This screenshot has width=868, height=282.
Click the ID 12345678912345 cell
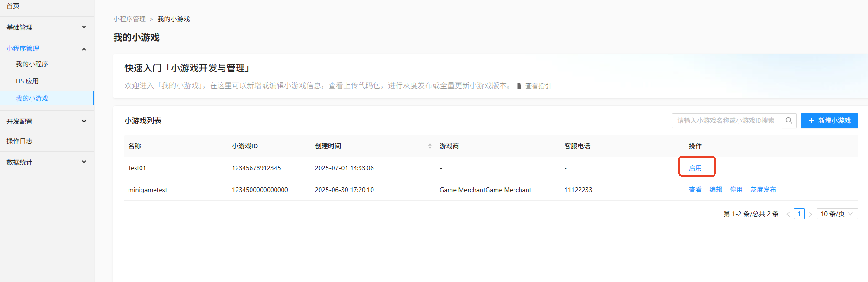[256, 168]
